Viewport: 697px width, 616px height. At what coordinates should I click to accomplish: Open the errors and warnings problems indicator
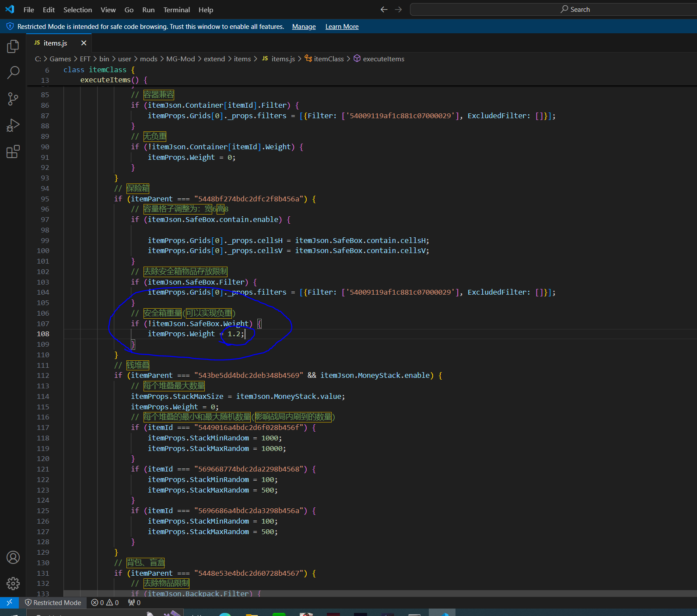(105, 602)
